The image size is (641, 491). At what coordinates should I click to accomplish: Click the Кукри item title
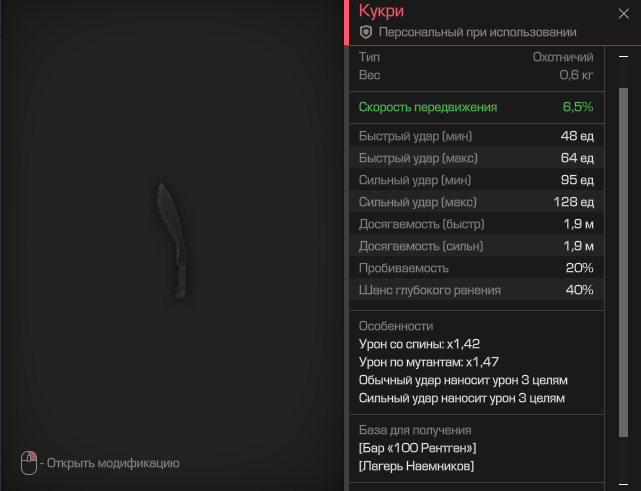pyautogui.click(x=381, y=11)
